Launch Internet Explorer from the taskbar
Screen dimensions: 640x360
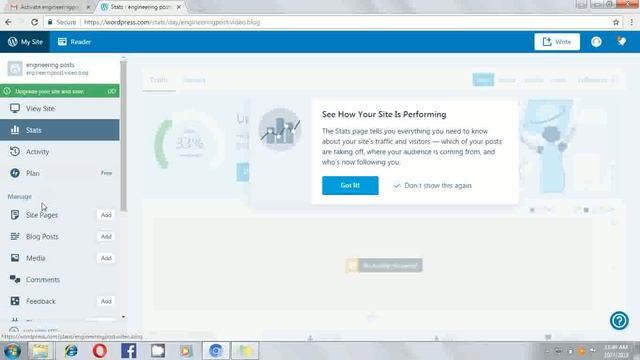click(x=71, y=351)
